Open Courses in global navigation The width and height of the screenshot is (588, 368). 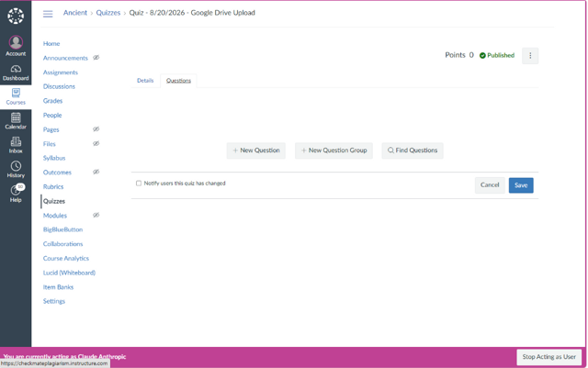16,96
